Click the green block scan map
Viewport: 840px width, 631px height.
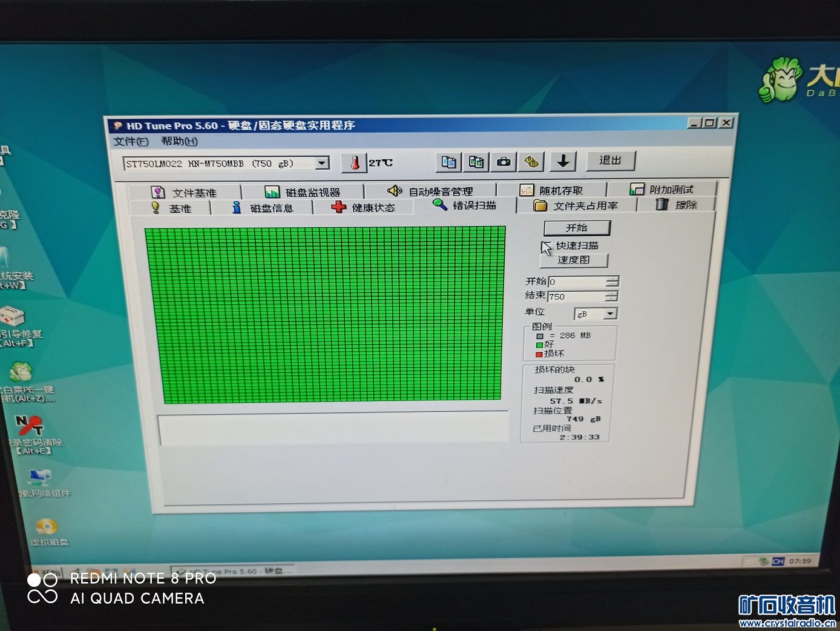tap(326, 314)
